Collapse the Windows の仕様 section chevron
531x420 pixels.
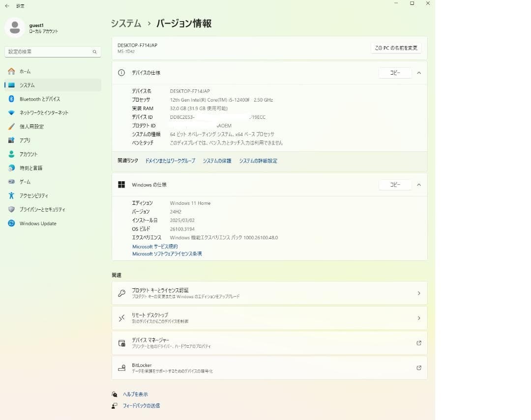click(x=419, y=185)
